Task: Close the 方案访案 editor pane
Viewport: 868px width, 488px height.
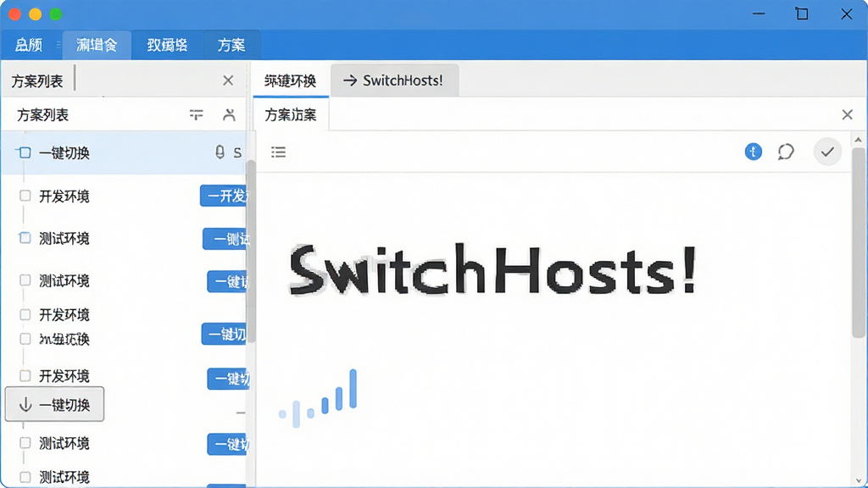Action: coord(847,114)
